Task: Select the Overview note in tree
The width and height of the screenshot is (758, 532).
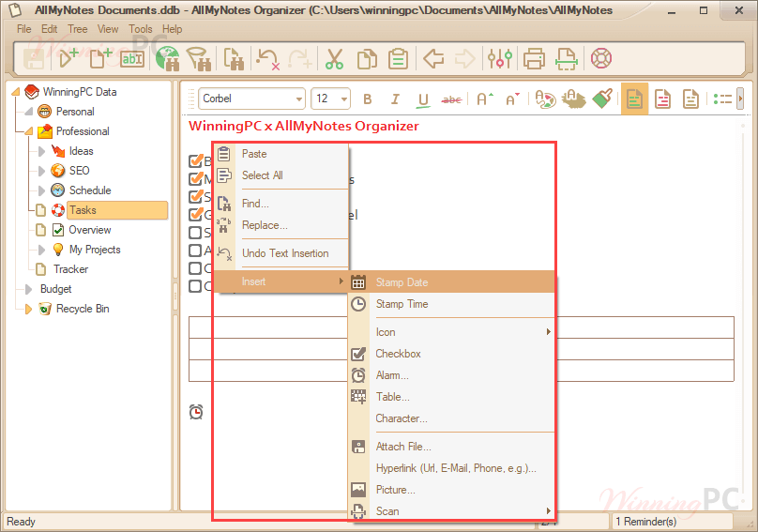Action: 89,230
